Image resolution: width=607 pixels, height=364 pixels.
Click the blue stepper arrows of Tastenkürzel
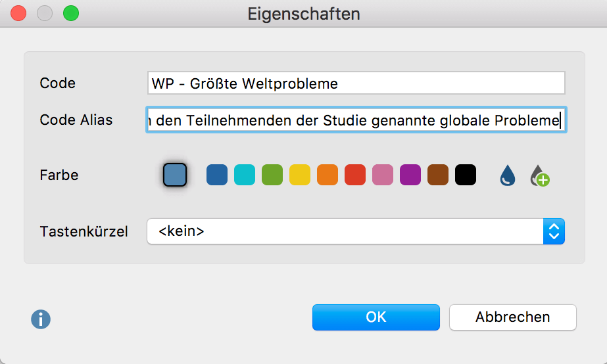554,231
